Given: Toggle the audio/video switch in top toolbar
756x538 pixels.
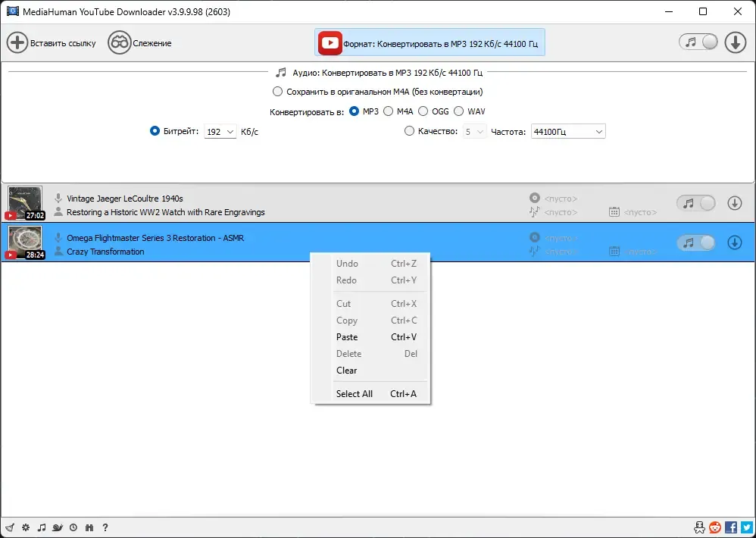Looking at the screenshot, I should coord(698,42).
